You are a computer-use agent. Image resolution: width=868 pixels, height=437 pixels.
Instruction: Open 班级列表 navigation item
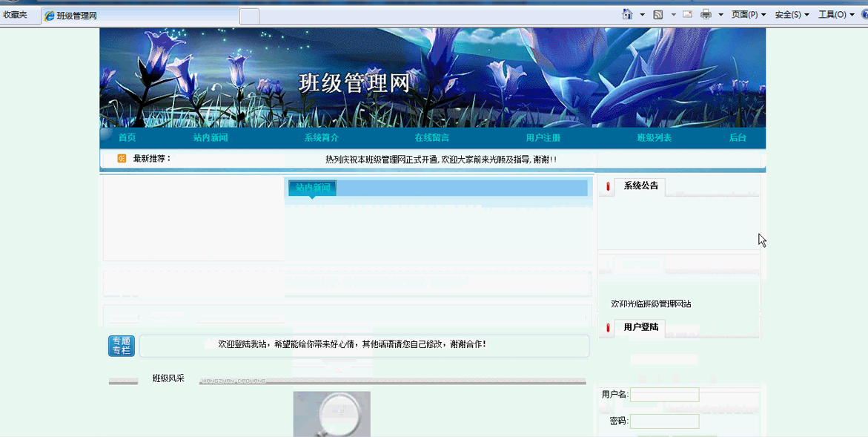tap(655, 138)
